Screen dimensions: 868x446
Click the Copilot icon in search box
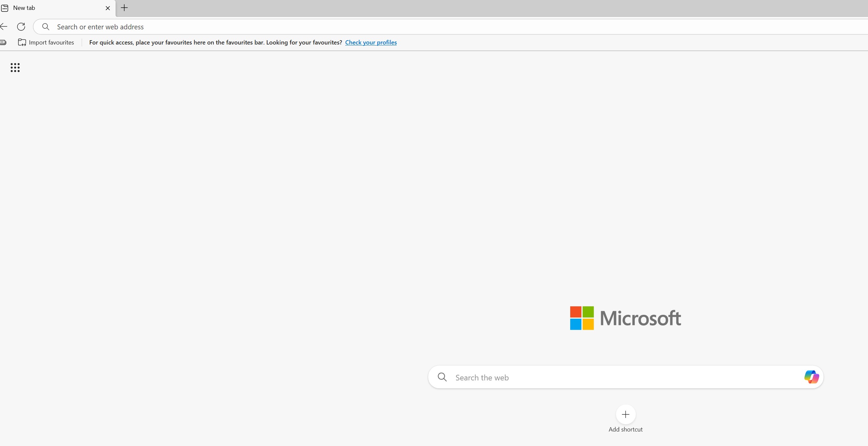click(x=811, y=376)
